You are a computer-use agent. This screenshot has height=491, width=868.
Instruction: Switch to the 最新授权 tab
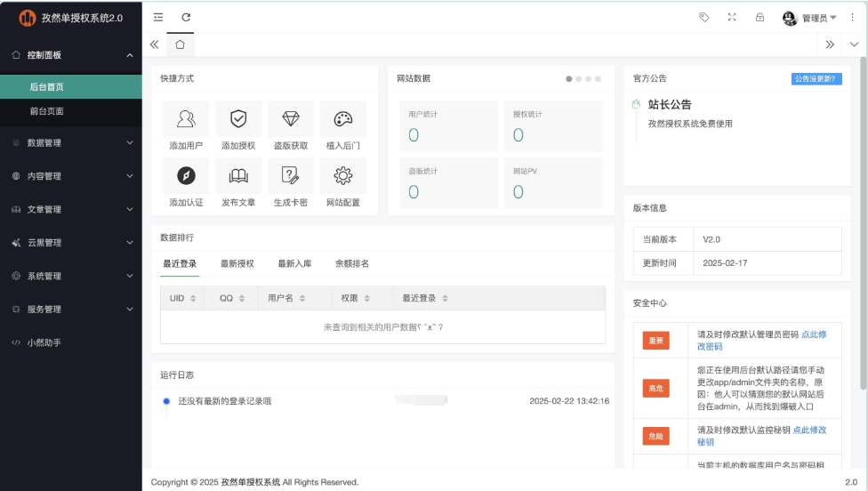[237, 263]
